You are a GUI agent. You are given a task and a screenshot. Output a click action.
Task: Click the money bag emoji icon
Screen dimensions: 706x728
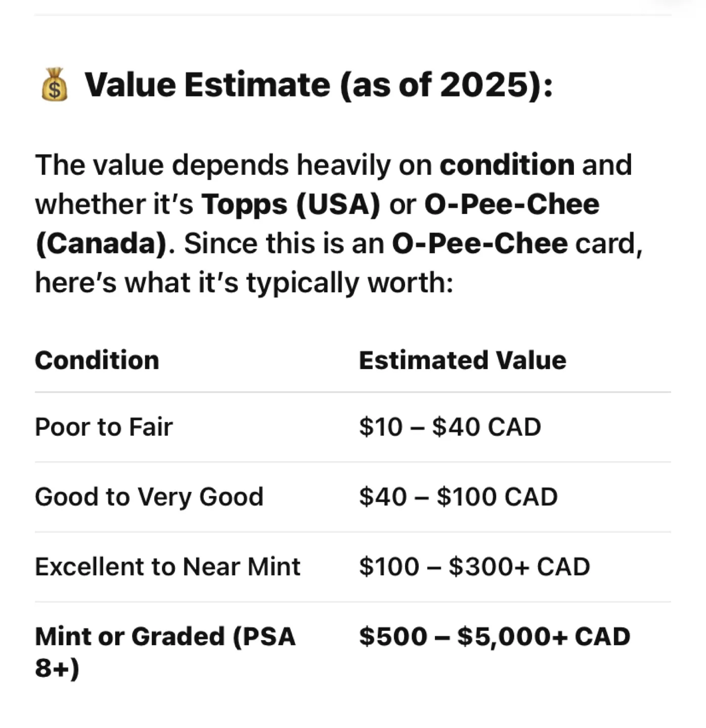(x=54, y=84)
